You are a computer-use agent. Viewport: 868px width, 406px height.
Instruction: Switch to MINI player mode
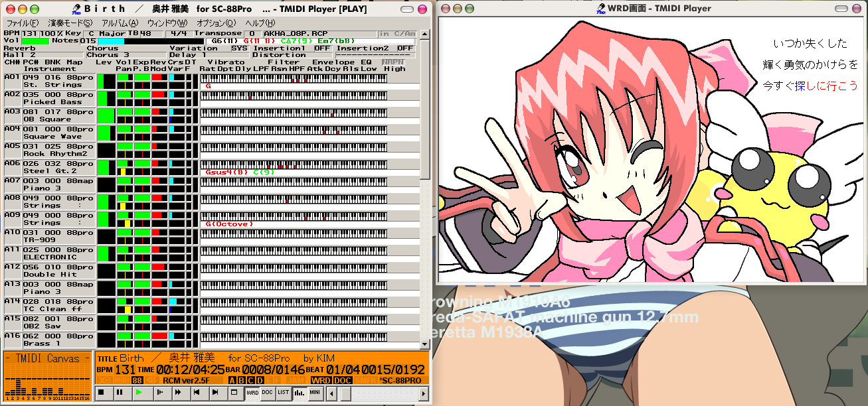315,393
